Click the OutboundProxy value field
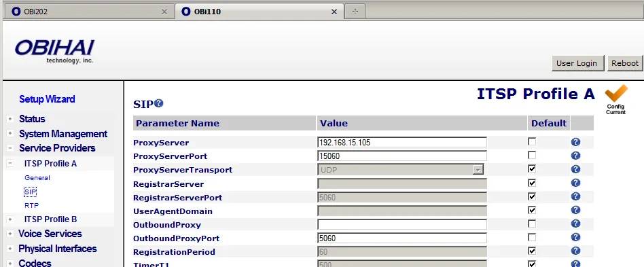This screenshot has width=644, height=267. click(402, 224)
